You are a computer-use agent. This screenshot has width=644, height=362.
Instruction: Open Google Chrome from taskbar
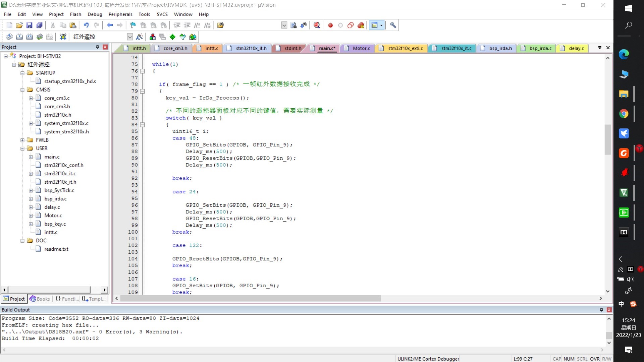coord(624,114)
